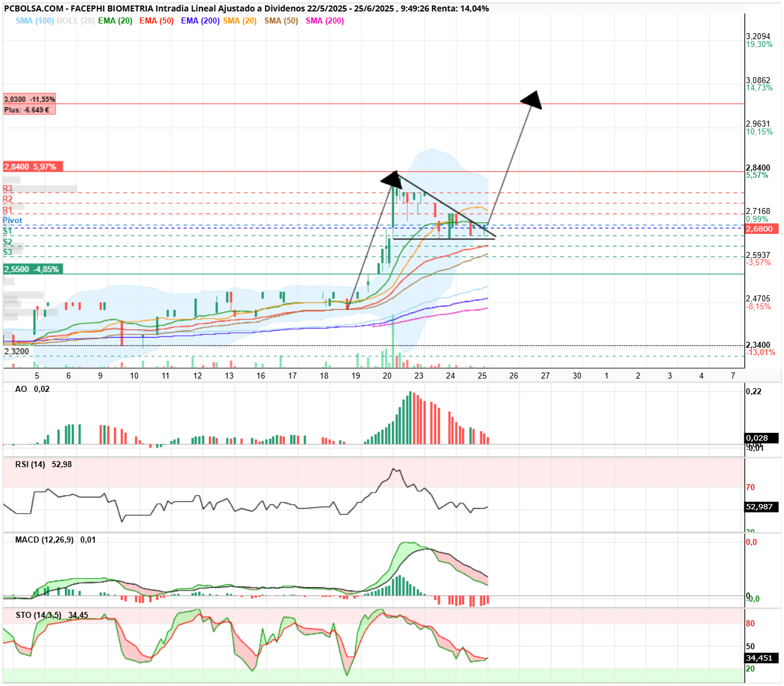Screen dimensions: 784x686
Task: Click the date axis label 26
Action: pyautogui.click(x=513, y=376)
